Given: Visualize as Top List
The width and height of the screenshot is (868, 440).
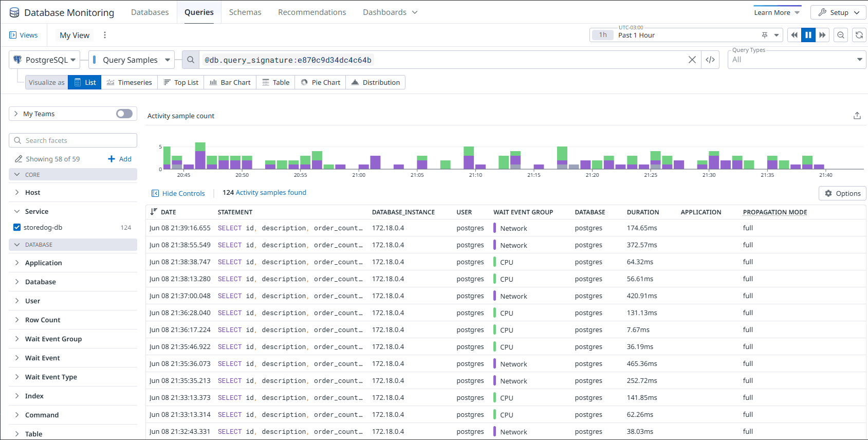Looking at the screenshot, I should click(x=181, y=82).
